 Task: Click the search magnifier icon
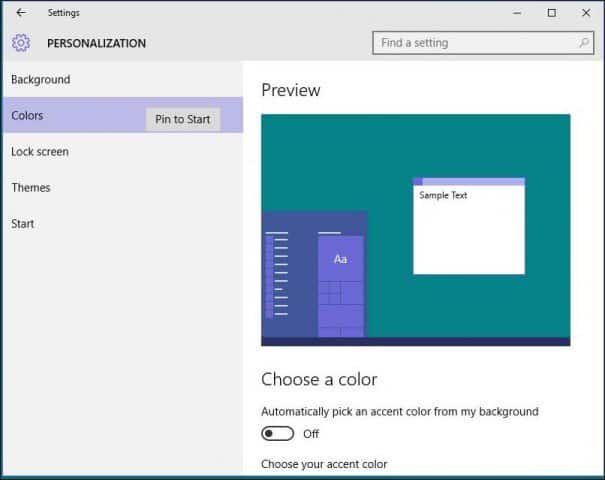coord(584,42)
